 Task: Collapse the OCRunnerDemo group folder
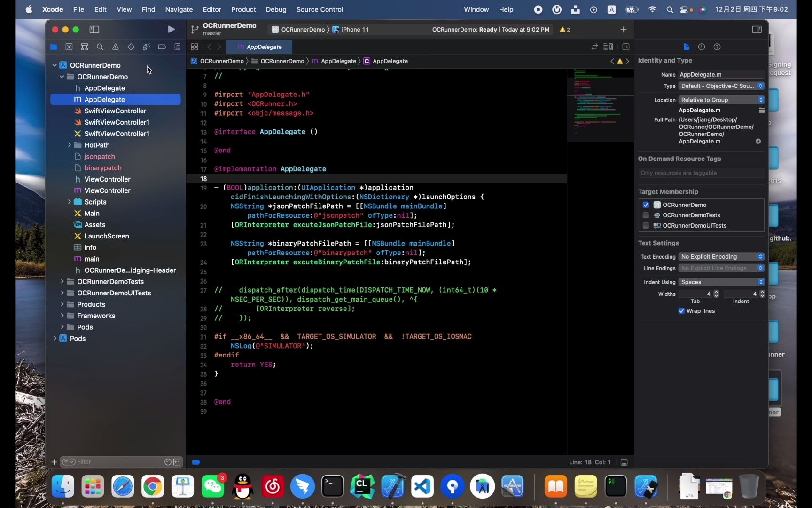tap(62, 77)
